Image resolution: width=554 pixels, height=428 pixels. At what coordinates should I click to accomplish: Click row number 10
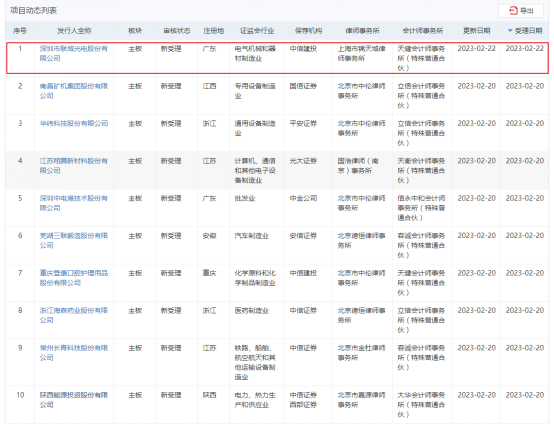click(20, 395)
